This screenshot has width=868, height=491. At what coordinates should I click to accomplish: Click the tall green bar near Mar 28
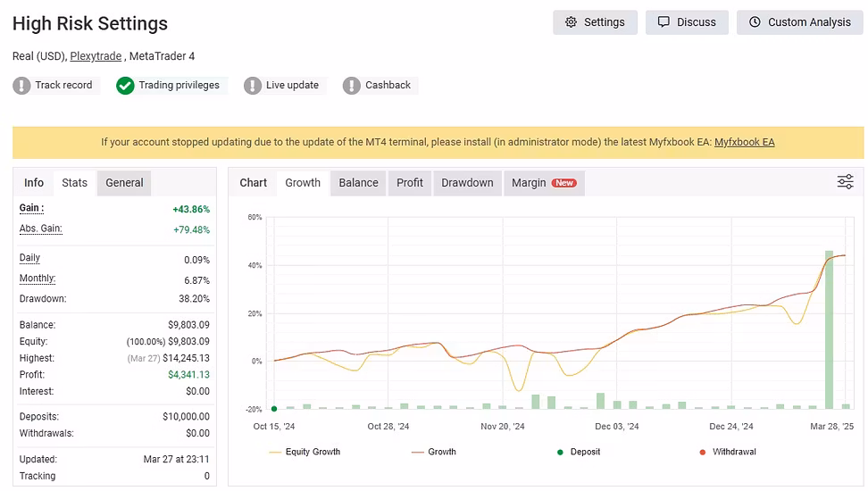tap(829, 330)
